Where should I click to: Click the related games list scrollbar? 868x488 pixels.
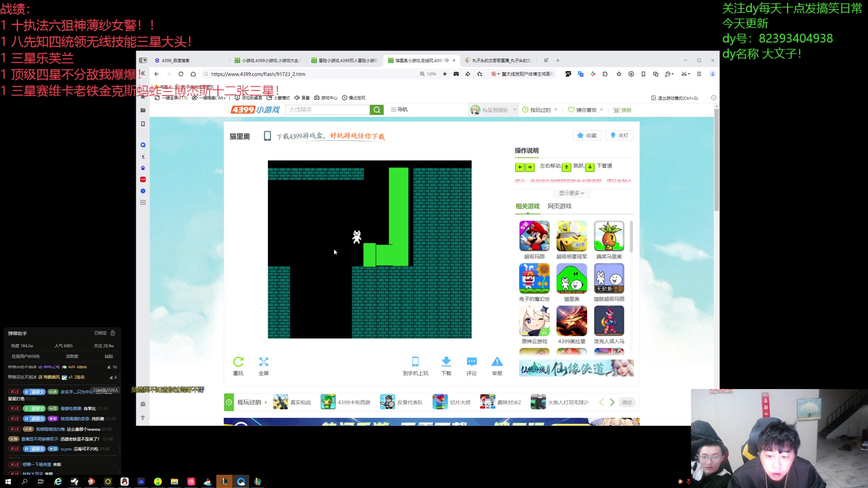[631, 237]
